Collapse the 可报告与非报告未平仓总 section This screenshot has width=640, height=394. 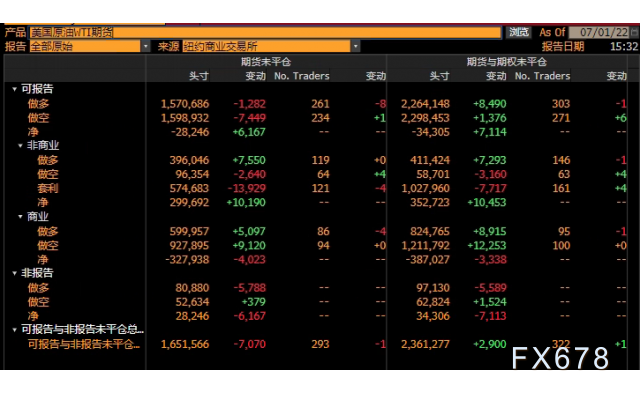click(x=14, y=329)
